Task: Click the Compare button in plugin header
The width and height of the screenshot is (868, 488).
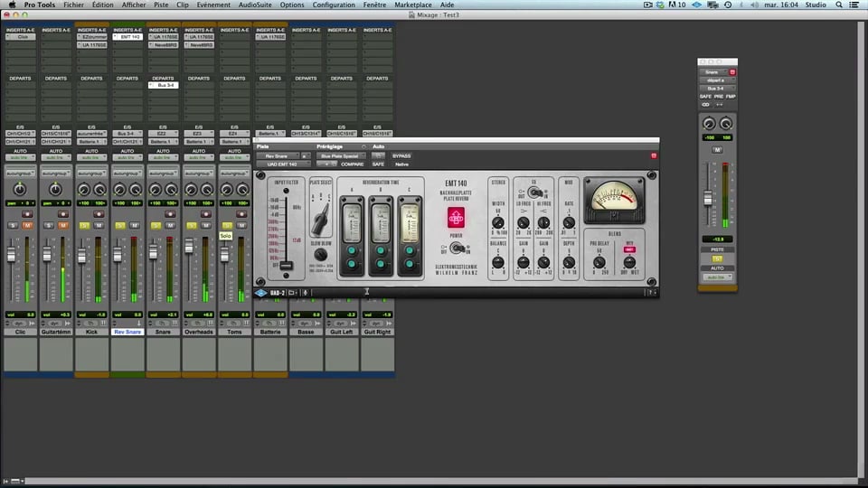Action: coord(352,164)
